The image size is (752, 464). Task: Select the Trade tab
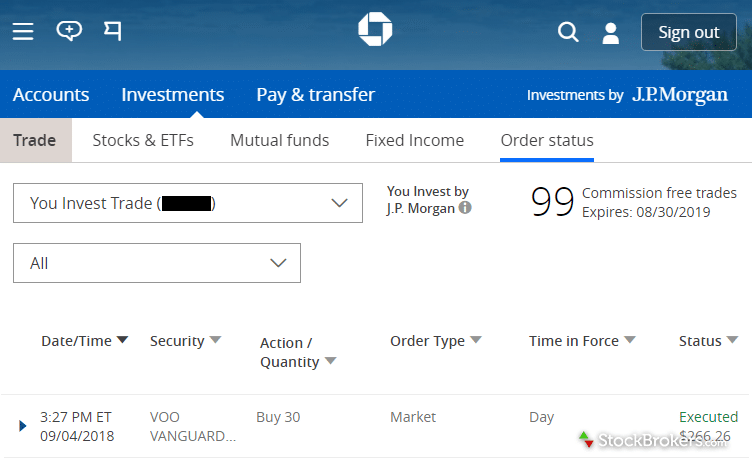pos(36,140)
